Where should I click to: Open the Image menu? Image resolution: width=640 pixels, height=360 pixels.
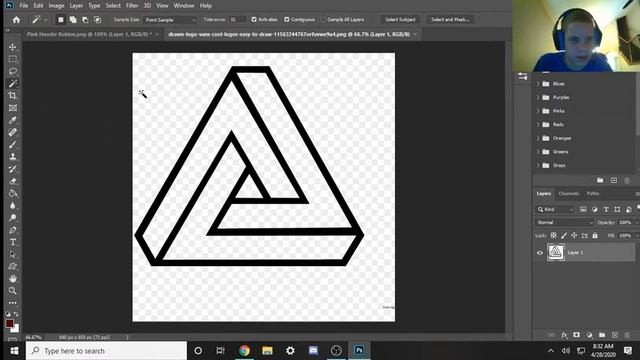coord(56,6)
